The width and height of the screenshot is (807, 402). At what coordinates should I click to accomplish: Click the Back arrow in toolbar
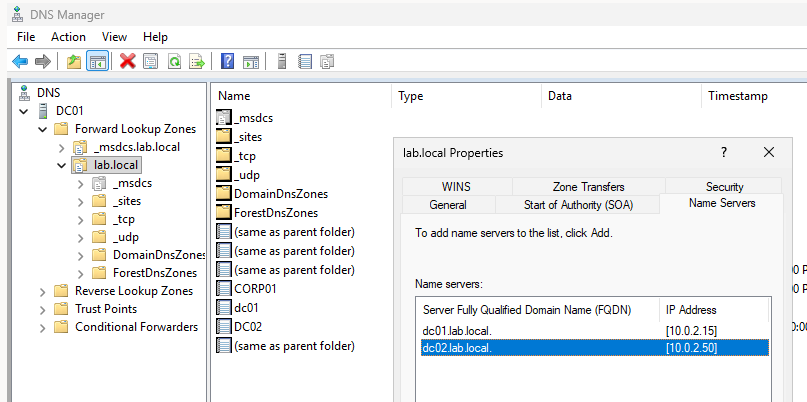[19, 62]
